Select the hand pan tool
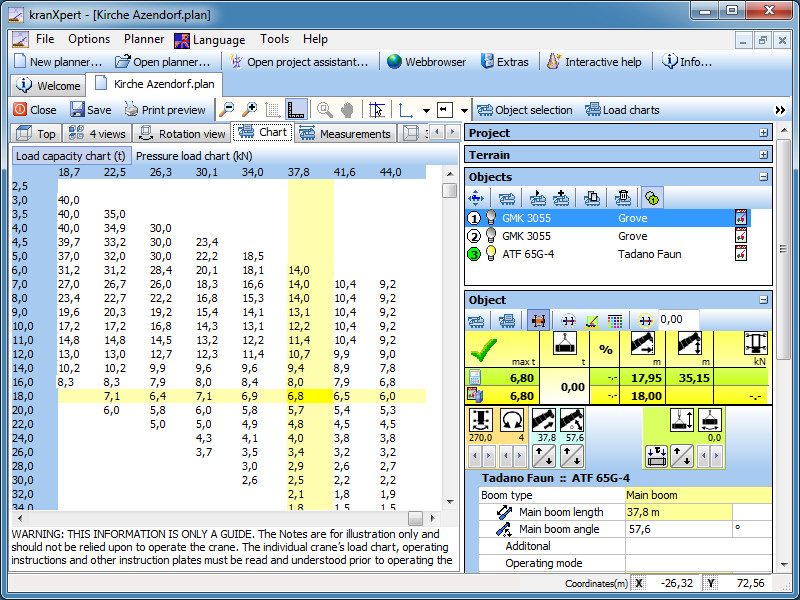Viewport: 800px width, 600px height. click(347, 110)
